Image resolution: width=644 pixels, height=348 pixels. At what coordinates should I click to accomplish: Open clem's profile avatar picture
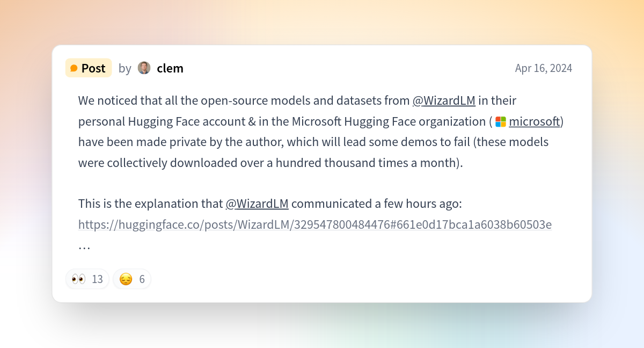tap(144, 68)
